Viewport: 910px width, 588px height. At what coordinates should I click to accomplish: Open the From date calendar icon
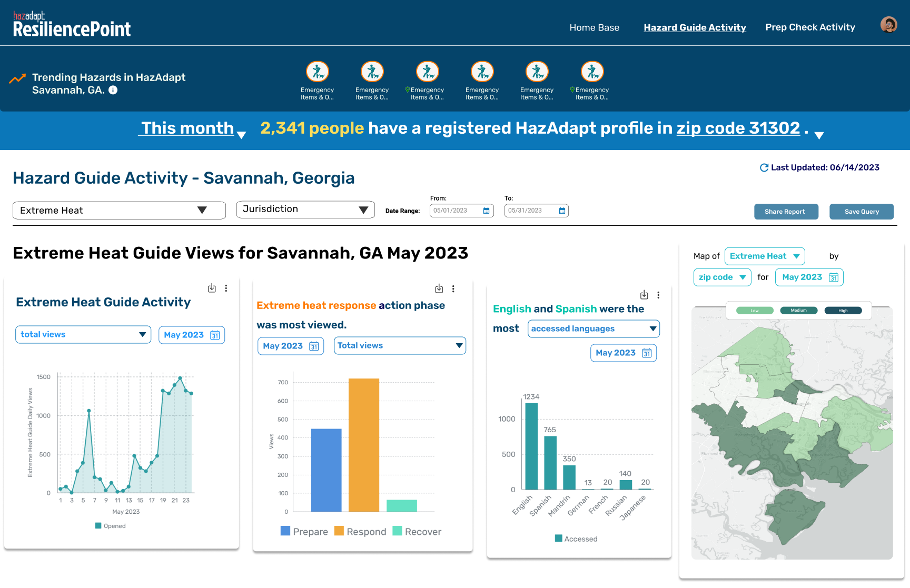(x=486, y=211)
